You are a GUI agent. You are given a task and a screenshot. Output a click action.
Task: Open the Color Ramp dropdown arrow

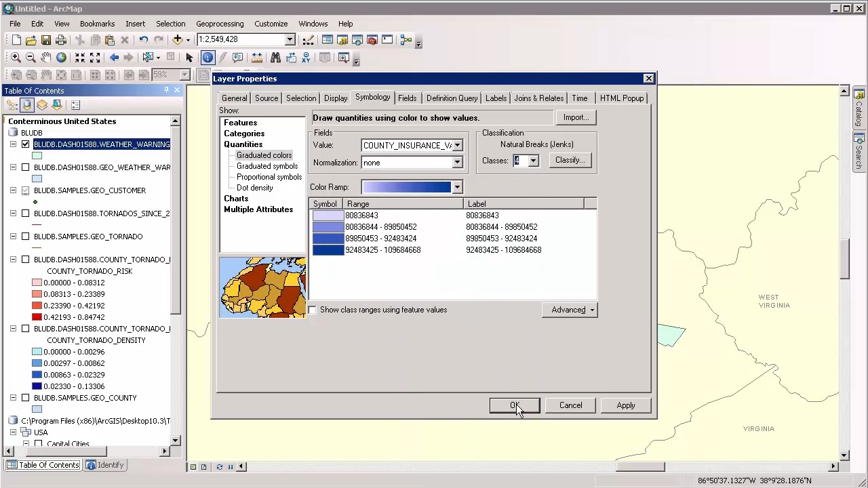[457, 187]
